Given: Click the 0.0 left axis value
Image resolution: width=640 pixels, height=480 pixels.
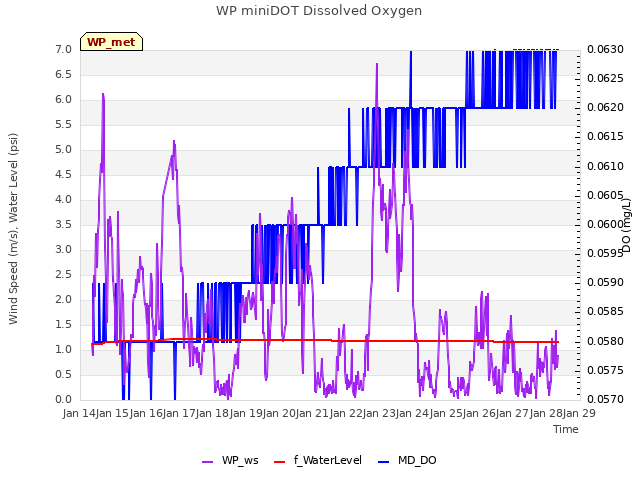Looking at the screenshot, I should point(64,399).
